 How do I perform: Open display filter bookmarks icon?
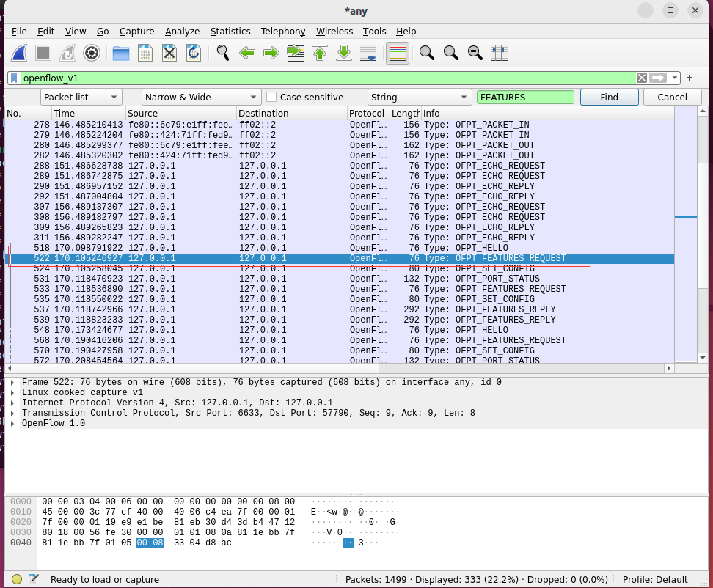(14, 78)
